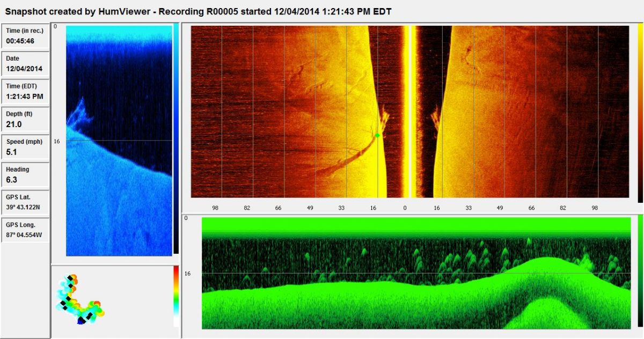Select the Depth (ft) readout box
This screenshot has height=339, width=644.
pyautogui.click(x=25, y=120)
